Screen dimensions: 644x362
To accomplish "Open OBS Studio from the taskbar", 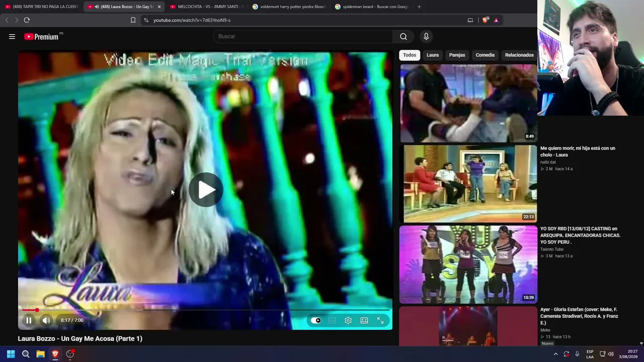I will pos(70,354).
